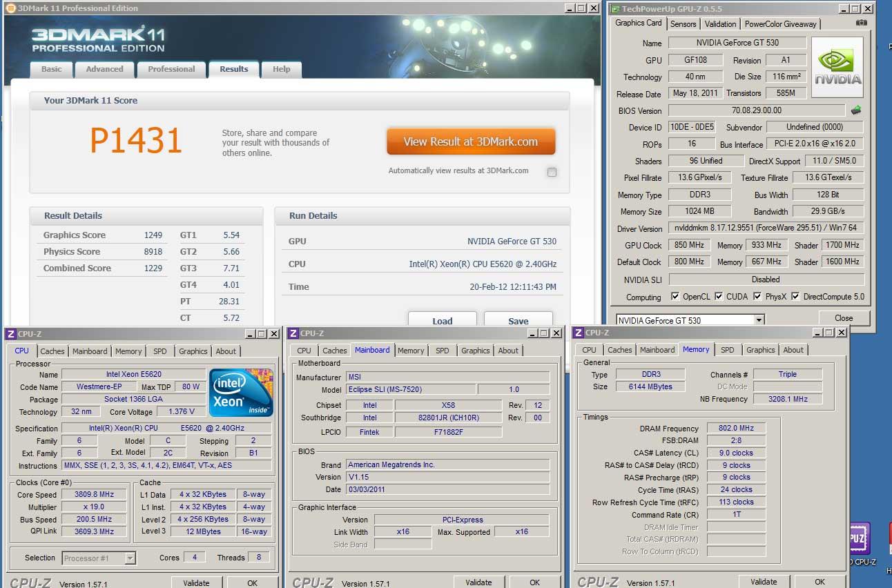Viewport: 892px width, 588px height.
Task: Click GPU-Z screenshot camera icon
Action: click(861, 23)
